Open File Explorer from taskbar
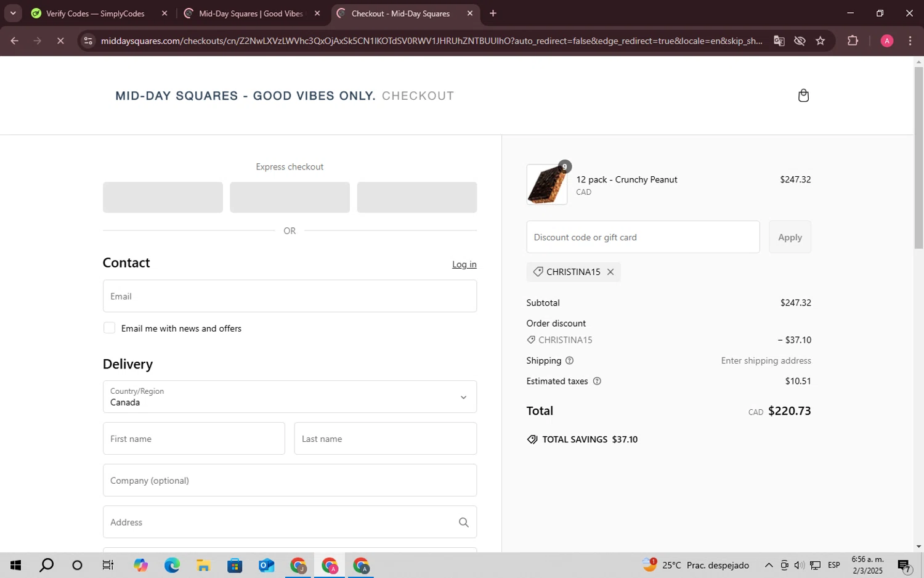Viewport: 924px width, 578px height. tap(203, 566)
